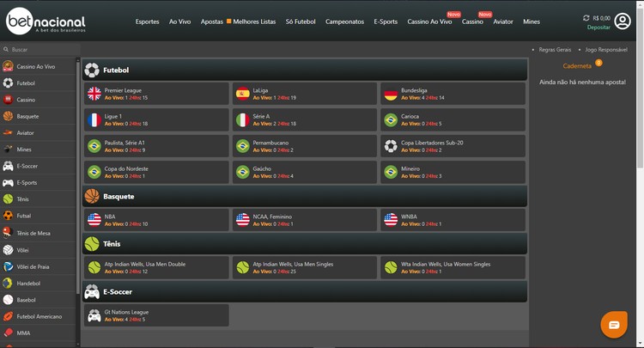This screenshot has height=348, width=644.
Task: Open the NBA card
Action: (x=156, y=220)
